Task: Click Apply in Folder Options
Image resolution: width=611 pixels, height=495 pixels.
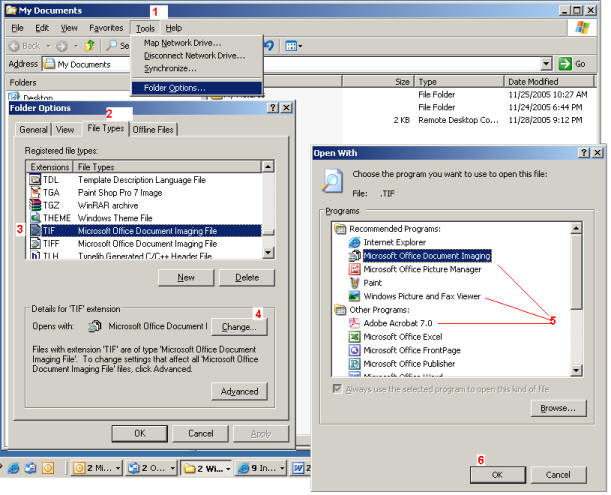Action: (x=261, y=433)
